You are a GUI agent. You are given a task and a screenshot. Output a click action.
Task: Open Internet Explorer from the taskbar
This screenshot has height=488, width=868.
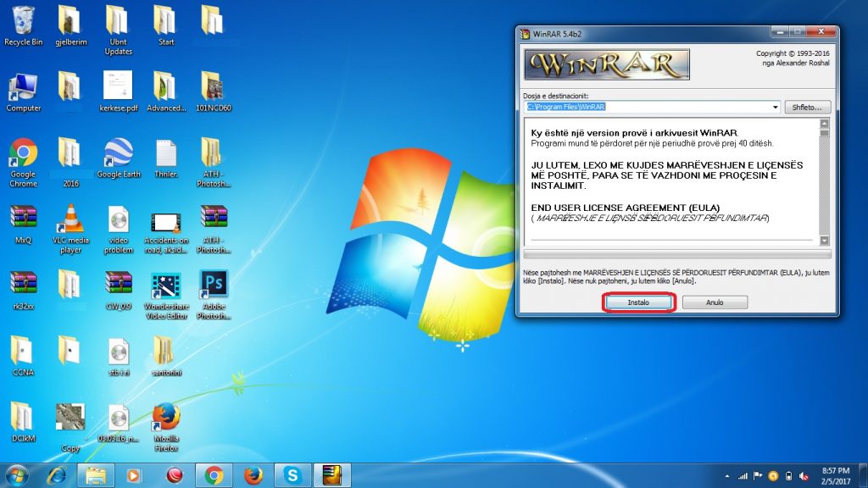pos(57,475)
